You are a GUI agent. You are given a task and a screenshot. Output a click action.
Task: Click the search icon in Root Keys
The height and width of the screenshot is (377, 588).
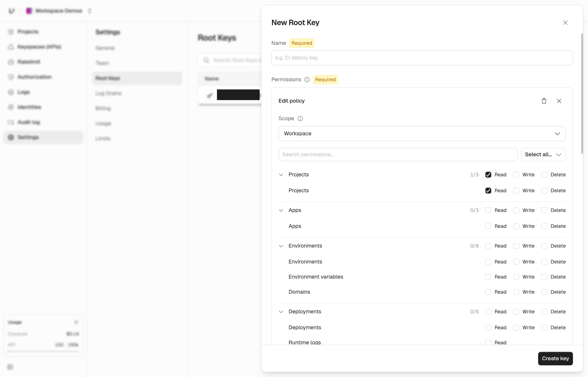(206, 60)
